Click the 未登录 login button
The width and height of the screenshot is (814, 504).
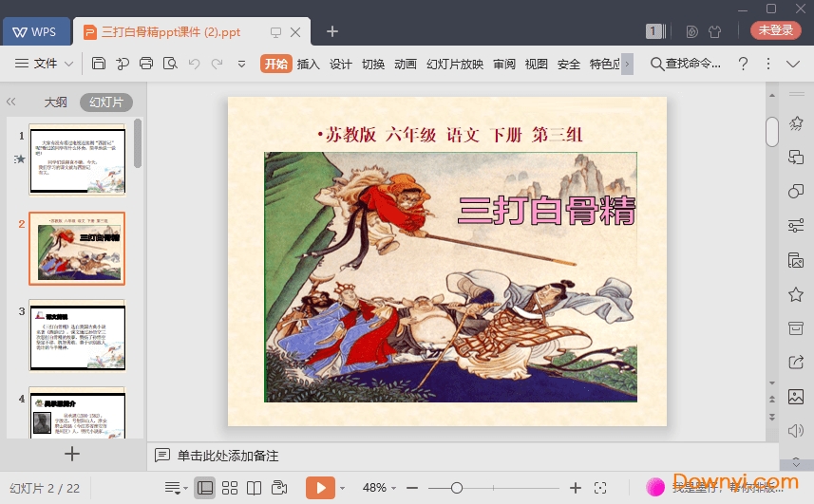coord(776,30)
